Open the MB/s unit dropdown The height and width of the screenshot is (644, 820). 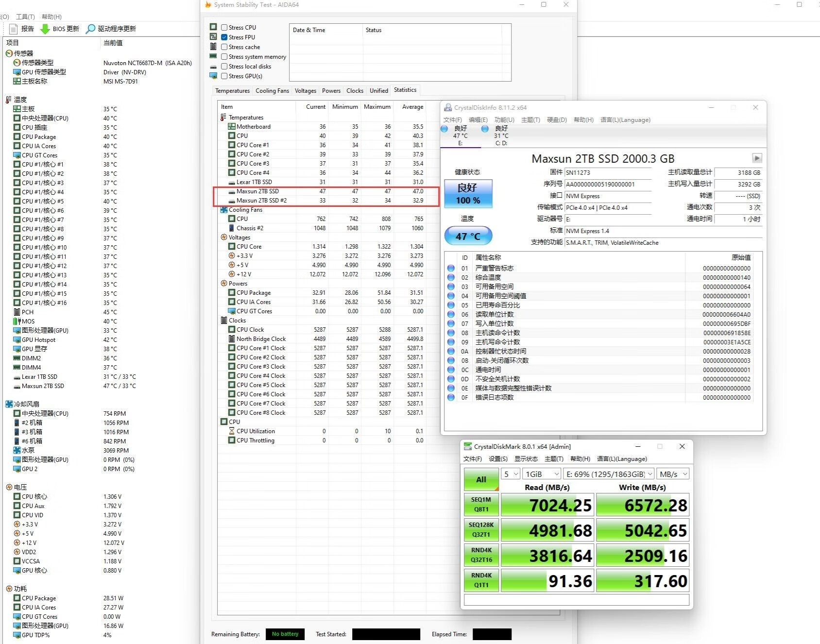[673, 474]
